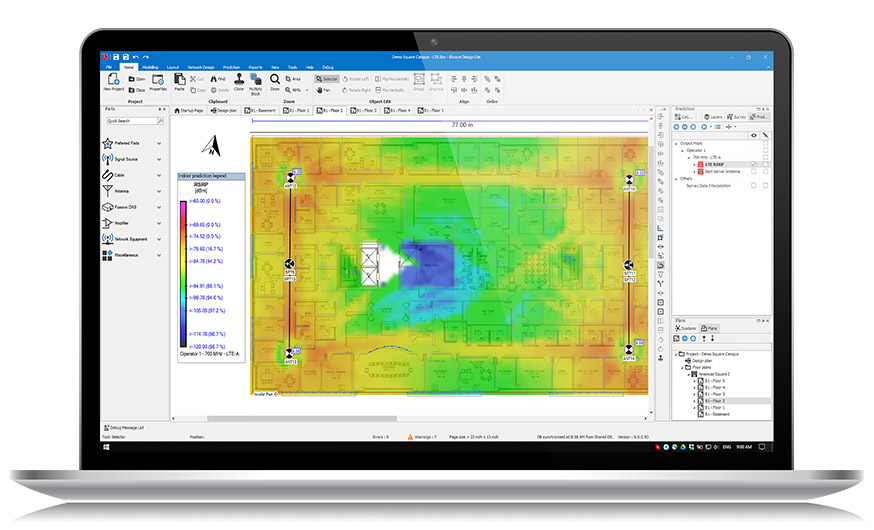Switch to the B1 - Basement tab
The image size is (874, 530).
coord(260,110)
